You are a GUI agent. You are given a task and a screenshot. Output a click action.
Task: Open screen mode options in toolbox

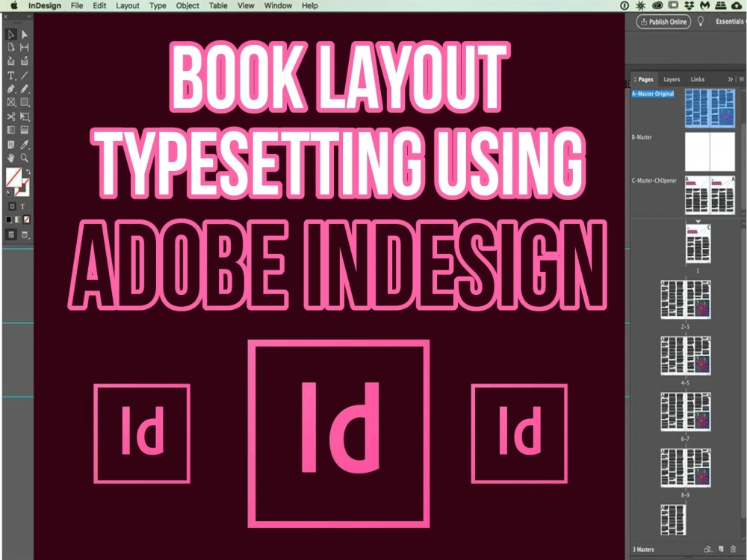coord(25,234)
